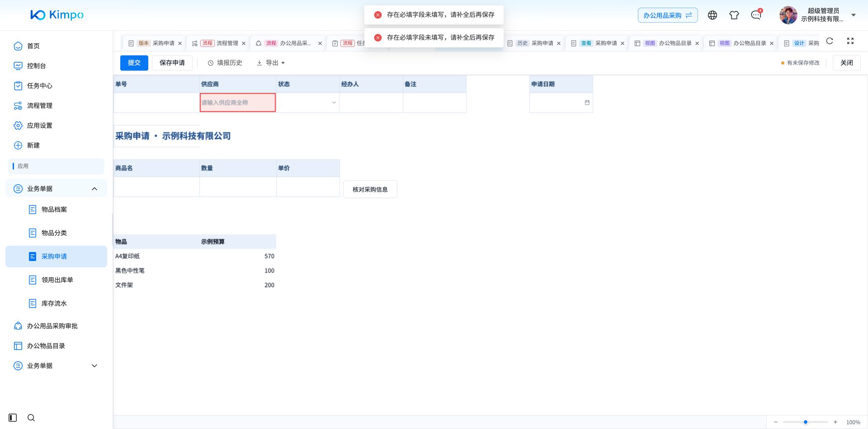Select 领用出库单 in the sidebar
This screenshot has height=429, width=868.
57,280
